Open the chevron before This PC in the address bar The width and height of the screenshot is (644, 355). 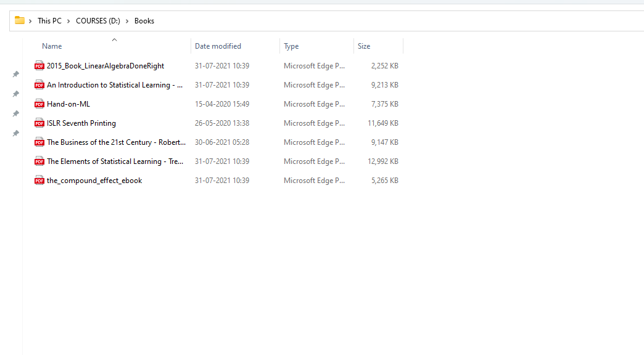coord(30,21)
